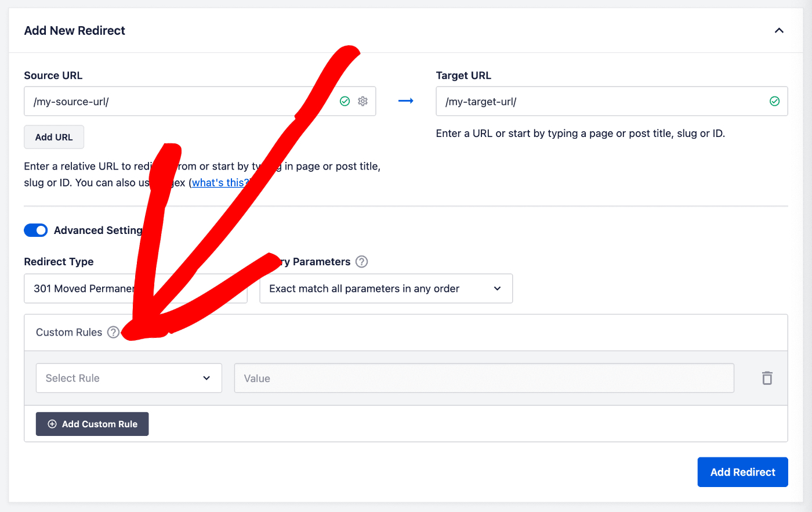Click the blue Add Redirect button
This screenshot has width=812, height=512.
click(x=742, y=472)
